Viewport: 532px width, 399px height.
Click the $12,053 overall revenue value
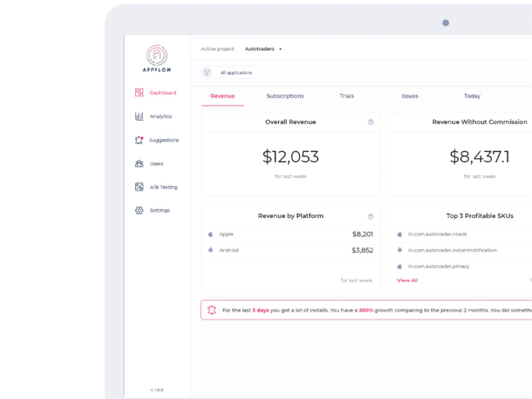(290, 157)
